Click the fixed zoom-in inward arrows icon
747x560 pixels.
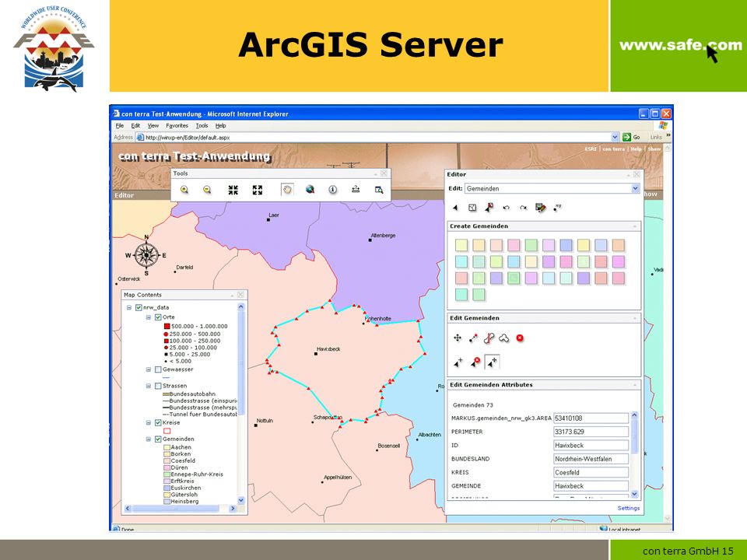click(233, 190)
